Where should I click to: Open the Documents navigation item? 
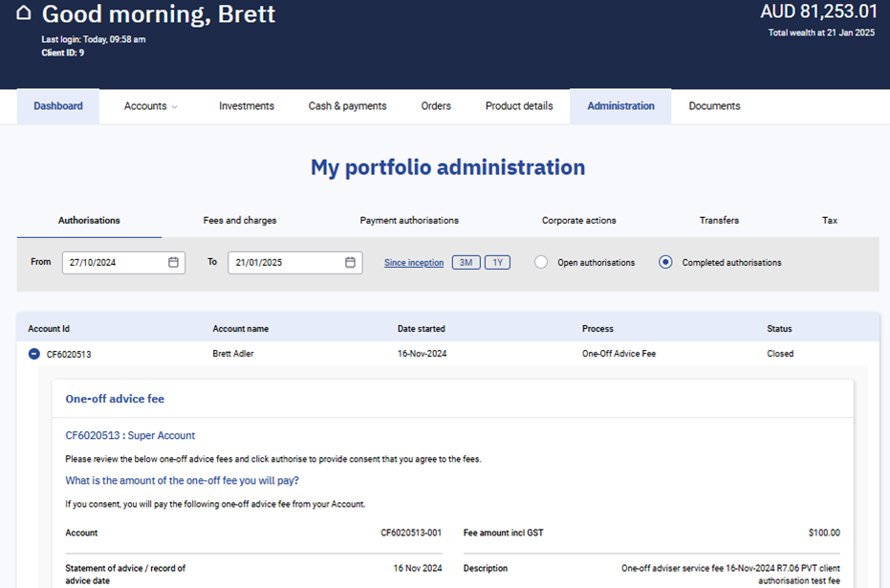714,106
